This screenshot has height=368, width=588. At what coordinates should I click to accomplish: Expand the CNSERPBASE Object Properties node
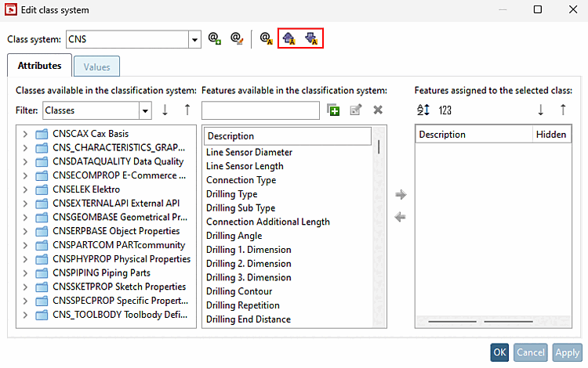25,231
